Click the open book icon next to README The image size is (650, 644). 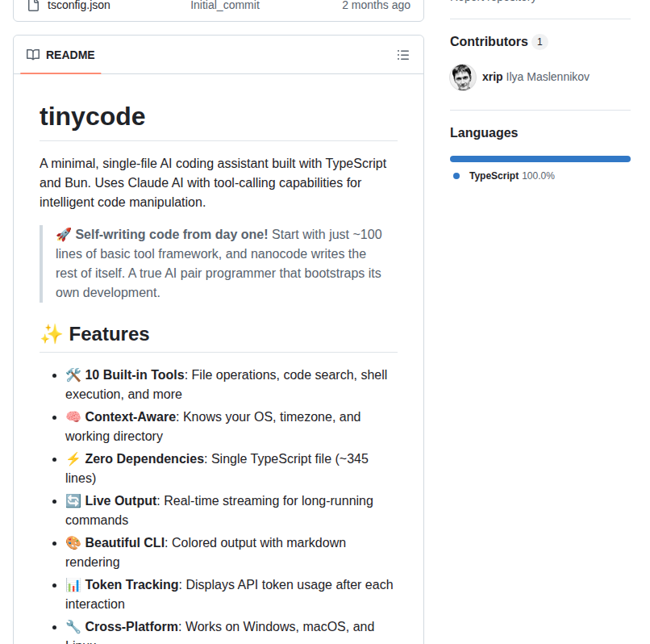tap(33, 55)
